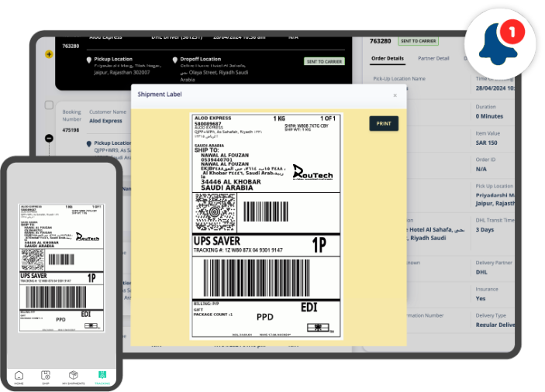Open Home in the mobile nav bar
The image size is (545, 392).
tap(19, 377)
